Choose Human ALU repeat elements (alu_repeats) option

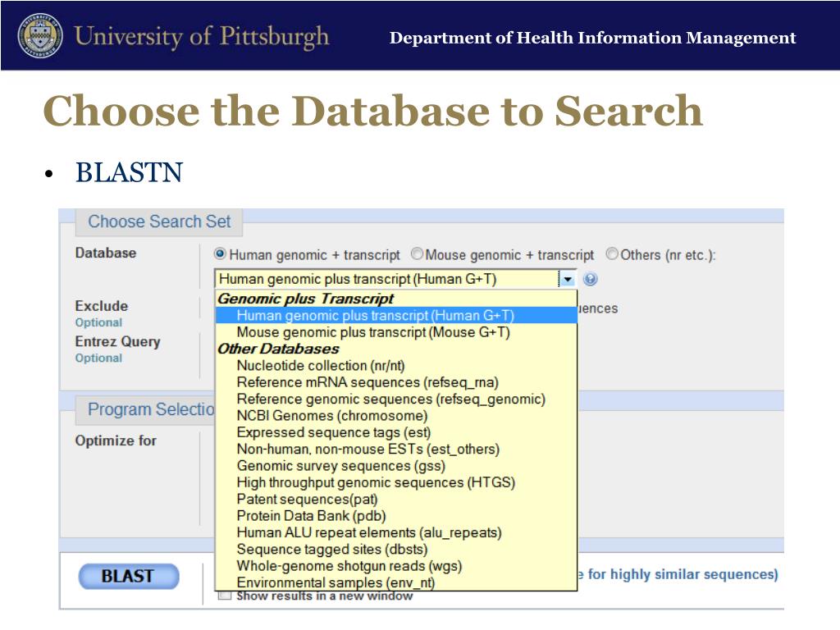coord(396,532)
